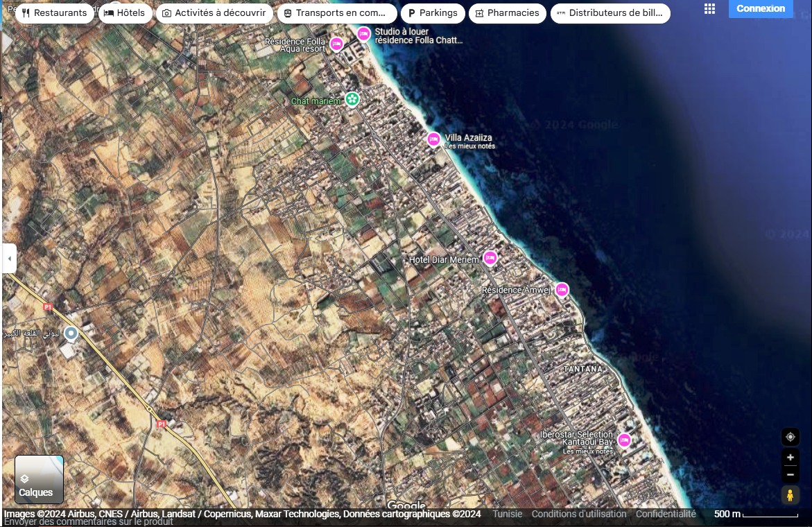Filter map by Restaurants
The height and width of the screenshot is (527, 812).
[x=54, y=13]
